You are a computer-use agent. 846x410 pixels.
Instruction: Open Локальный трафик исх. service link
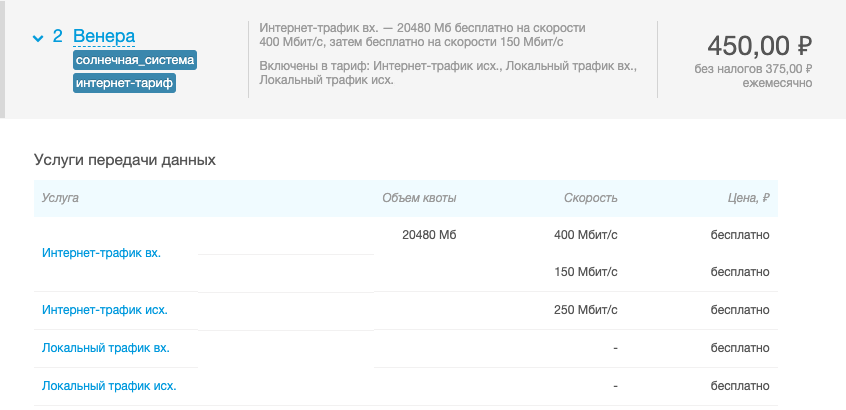click(109, 386)
